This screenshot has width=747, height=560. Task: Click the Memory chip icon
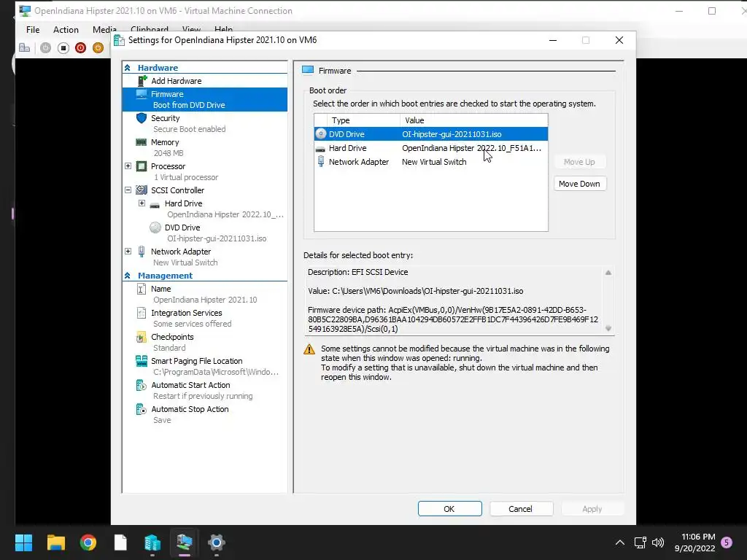pyautogui.click(x=141, y=142)
